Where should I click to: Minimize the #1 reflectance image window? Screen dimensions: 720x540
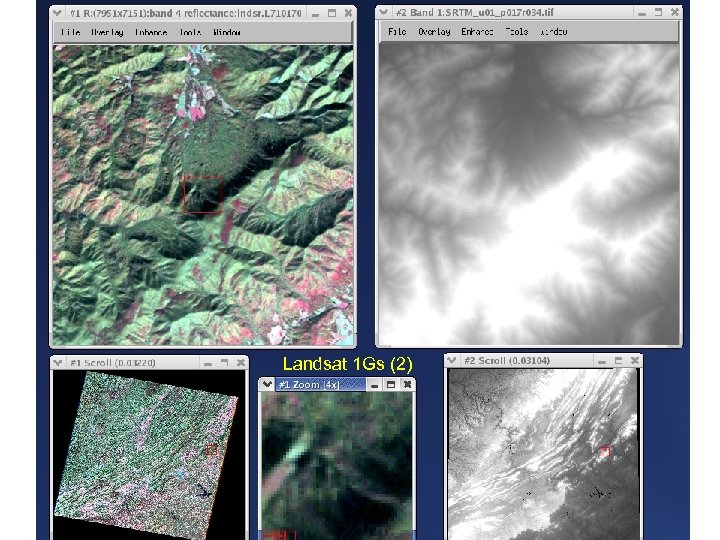point(315,14)
